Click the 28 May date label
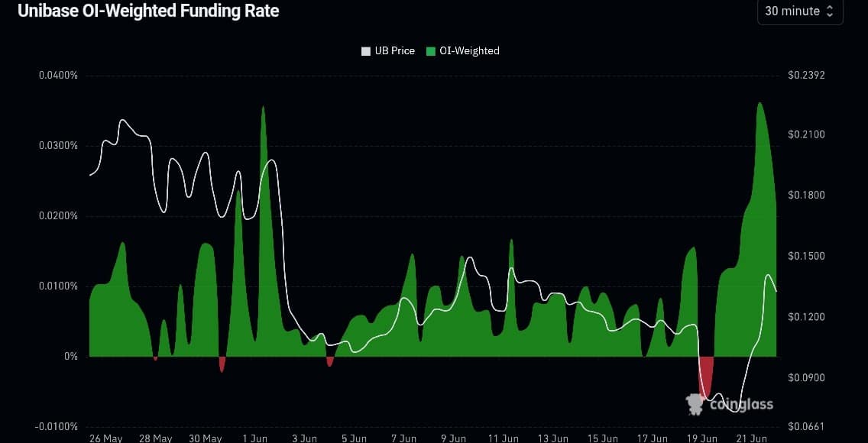The height and width of the screenshot is (443, 868). 155,438
